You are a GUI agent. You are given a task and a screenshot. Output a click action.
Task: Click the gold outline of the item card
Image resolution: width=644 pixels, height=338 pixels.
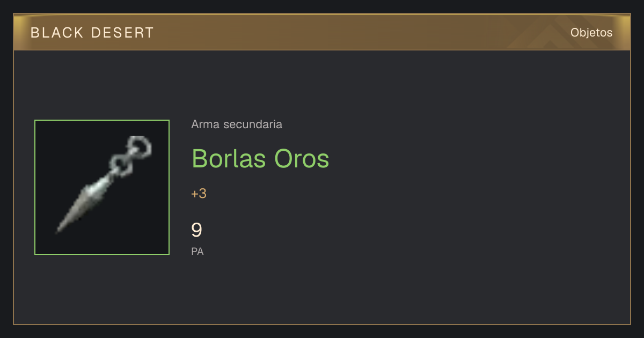click(x=13, y=188)
